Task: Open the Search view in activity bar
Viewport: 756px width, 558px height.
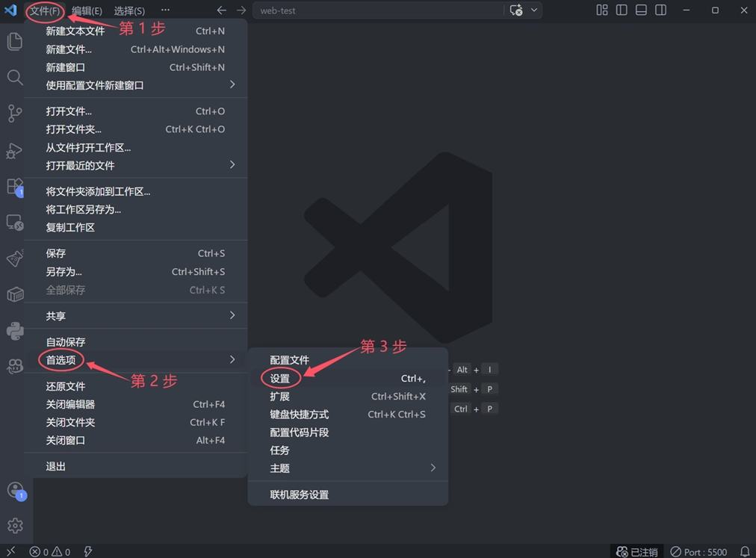Action: click(x=15, y=77)
